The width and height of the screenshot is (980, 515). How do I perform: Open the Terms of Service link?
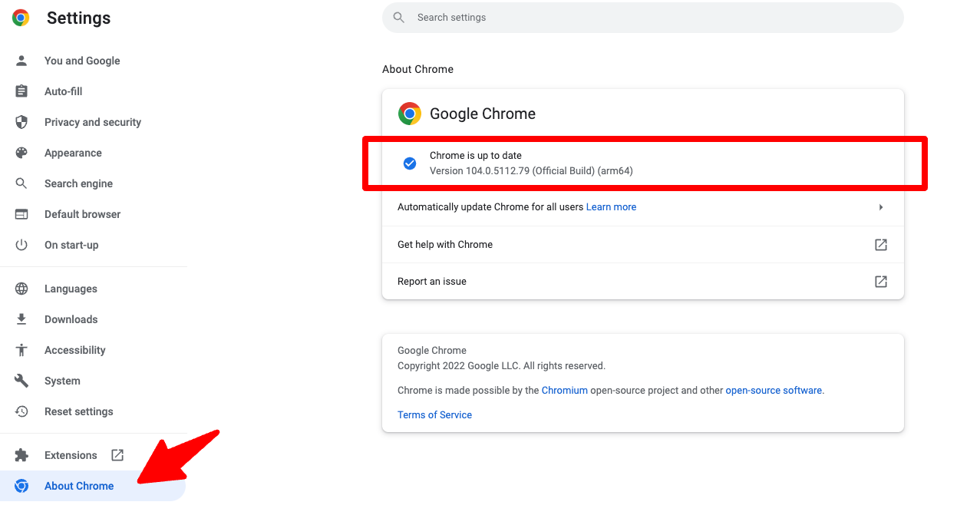pyautogui.click(x=434, y=414)
